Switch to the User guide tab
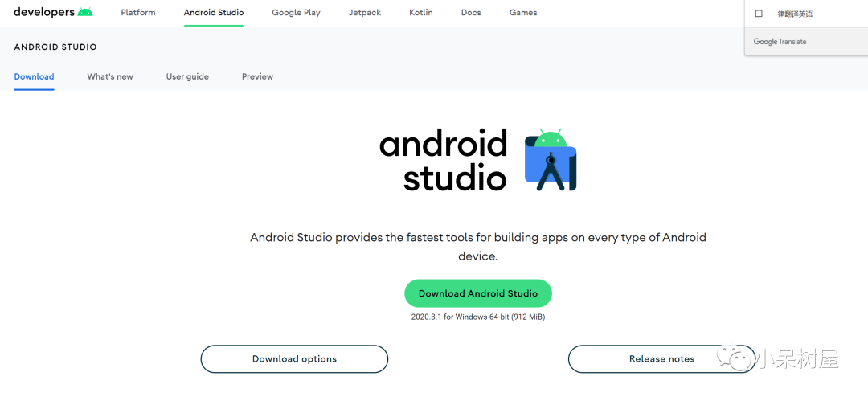Image resolution: width=868 pixels, height=397 pixels. coord(187,76)
